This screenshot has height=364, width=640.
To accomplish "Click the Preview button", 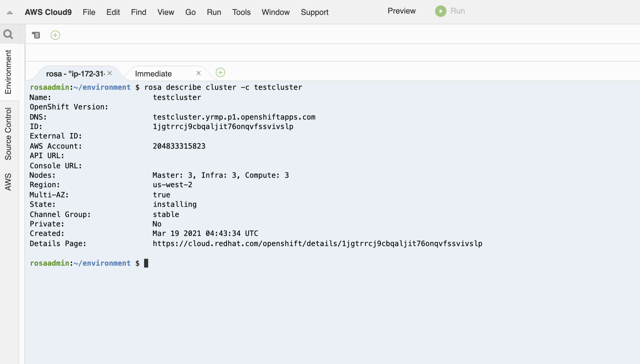I will tap(402, 11).
